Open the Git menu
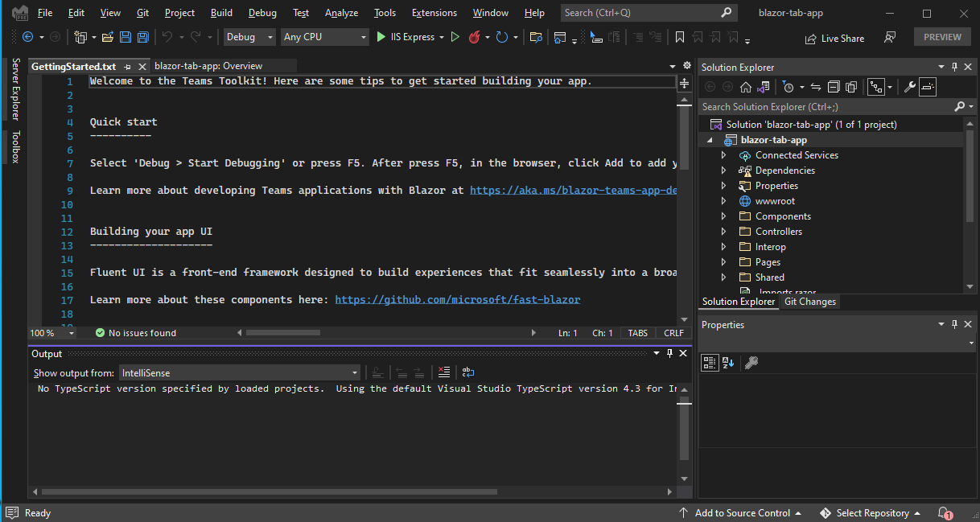 pos(142,13)
